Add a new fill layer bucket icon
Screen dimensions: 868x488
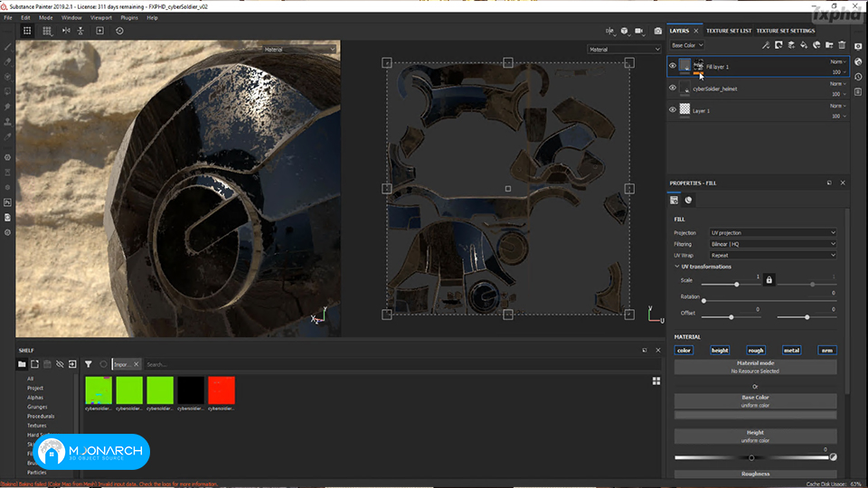(804, 45)
